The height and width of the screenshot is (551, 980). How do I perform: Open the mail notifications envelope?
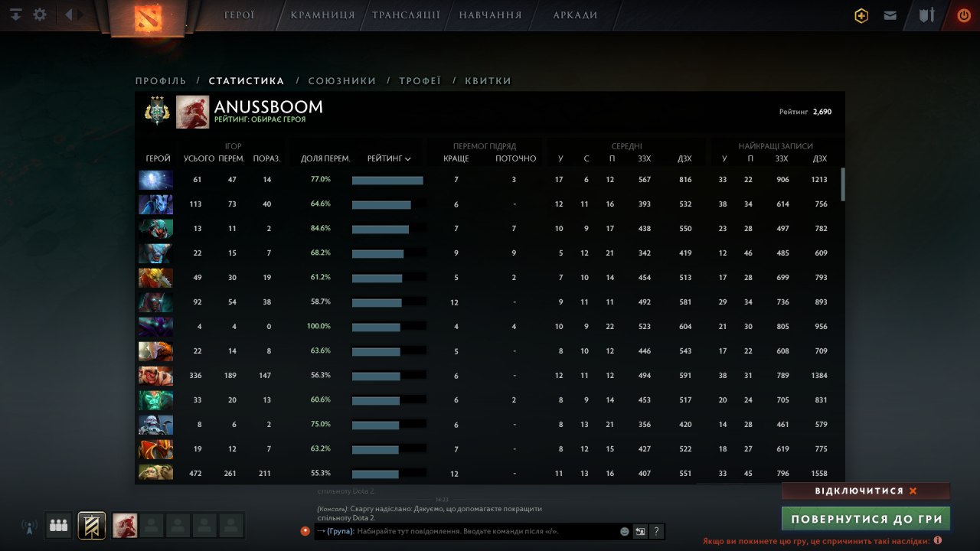coord(890,15)
